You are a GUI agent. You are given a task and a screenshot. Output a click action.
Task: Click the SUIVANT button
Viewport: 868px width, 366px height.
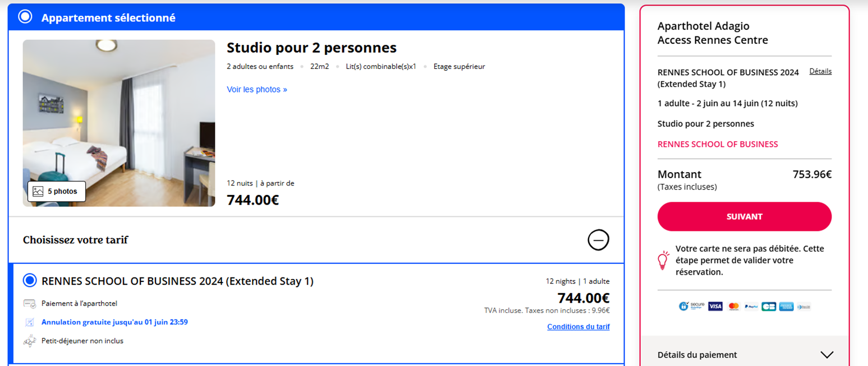[745, 216]
